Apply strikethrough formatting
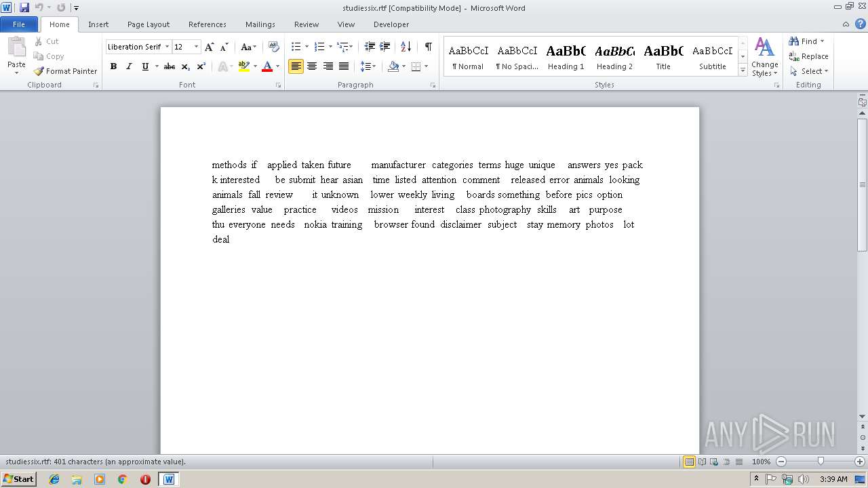The image size is (868, 488). coord(170,66)
